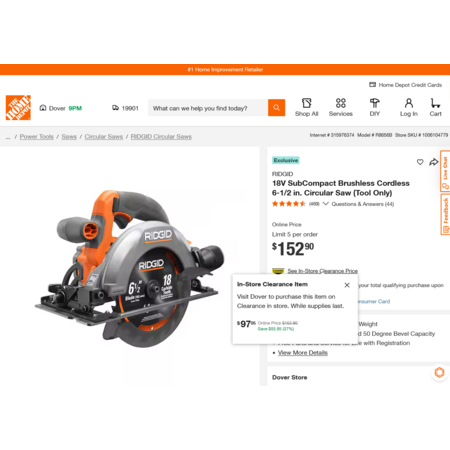Click See In-Store Clearance Price link
The width and height of the screenshot is (450, 450).
(x=322, y=271)
